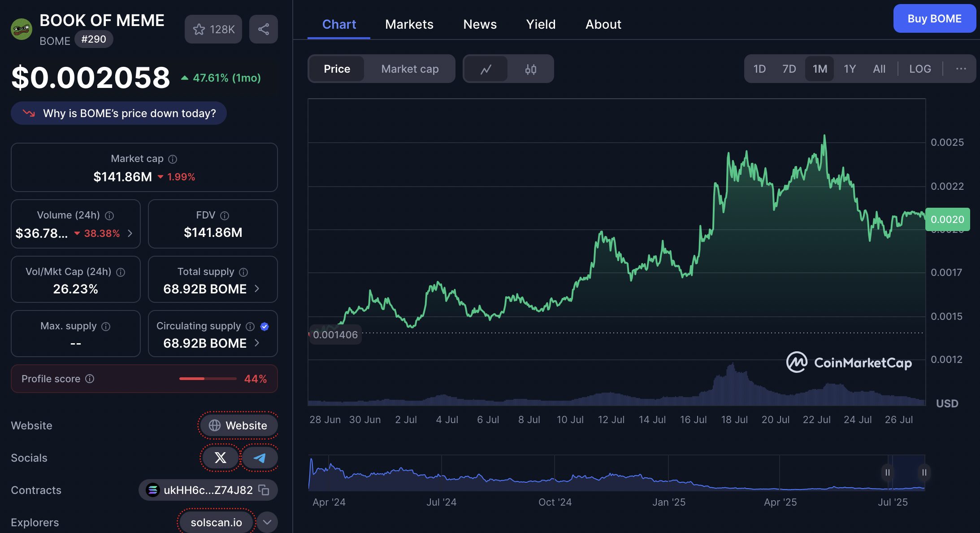Click the contract address ukHH6c...Z74J82
Viewport: 980px width, 533px height.
pos(208,490)
